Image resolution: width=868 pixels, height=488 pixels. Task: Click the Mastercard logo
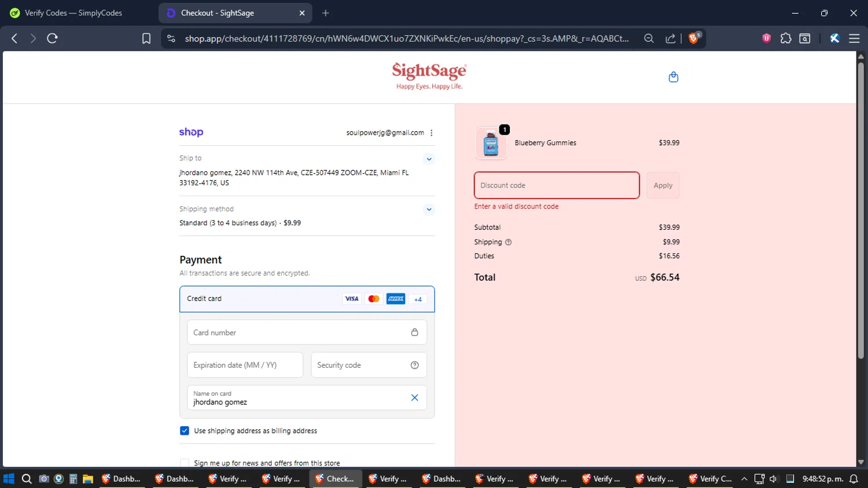tap(374, 299)
